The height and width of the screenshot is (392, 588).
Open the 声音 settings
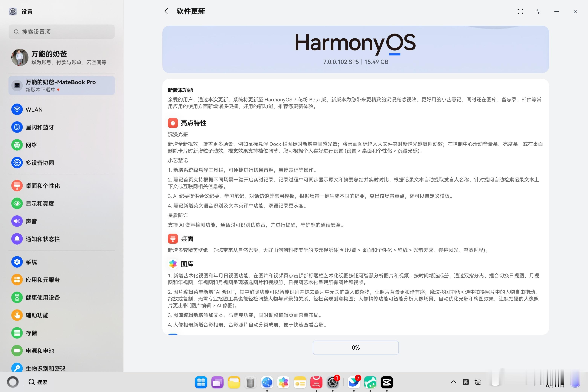pyautogui.click(x=61, y=221)
